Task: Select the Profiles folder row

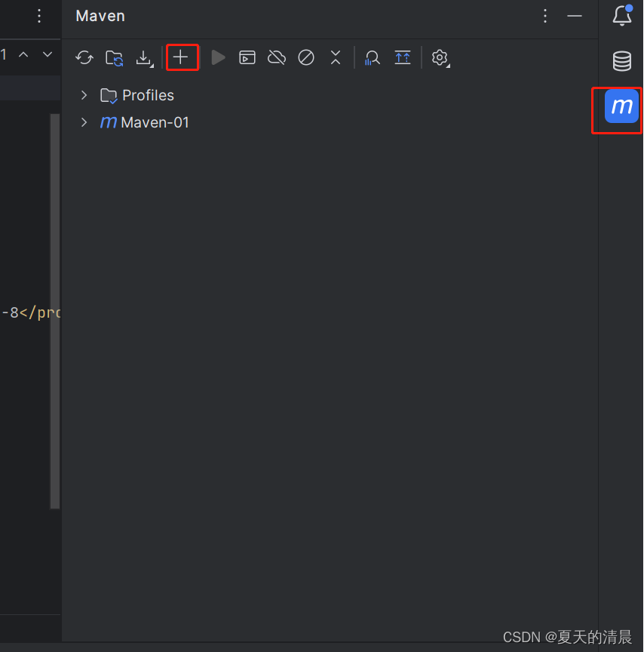Action: 330,95
